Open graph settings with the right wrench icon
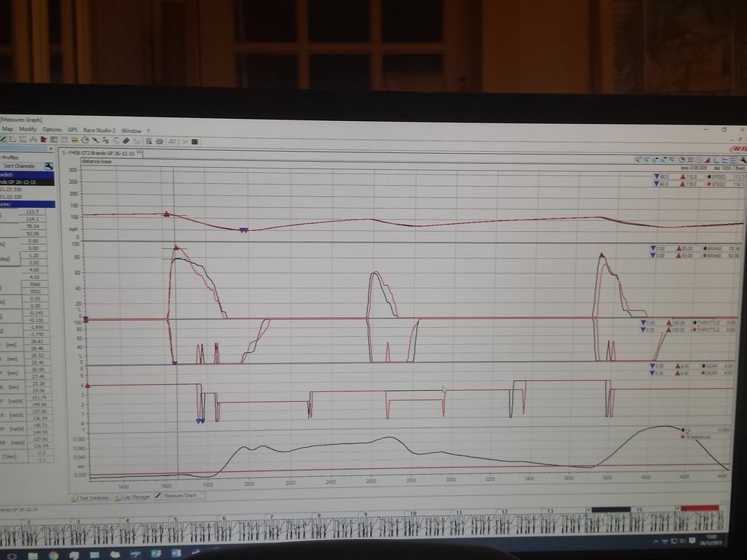This screenshot has width=747, height=560. [x=743, y=160]
